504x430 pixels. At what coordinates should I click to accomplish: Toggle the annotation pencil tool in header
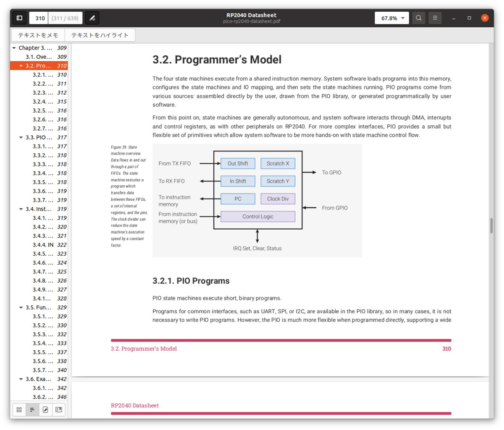(92, 18)
